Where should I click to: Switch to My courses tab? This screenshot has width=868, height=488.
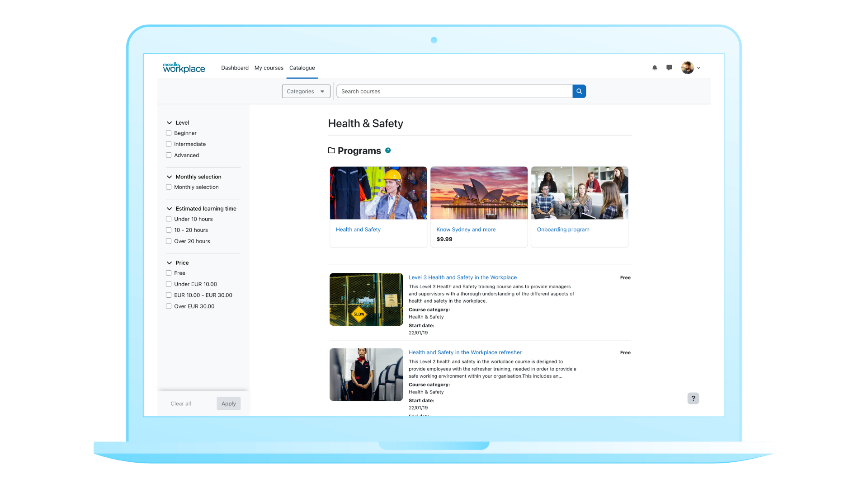click(269, 68)
